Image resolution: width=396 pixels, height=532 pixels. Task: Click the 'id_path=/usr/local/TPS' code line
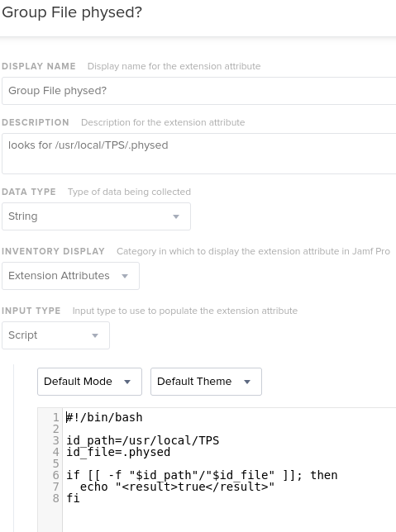[143, 440]
